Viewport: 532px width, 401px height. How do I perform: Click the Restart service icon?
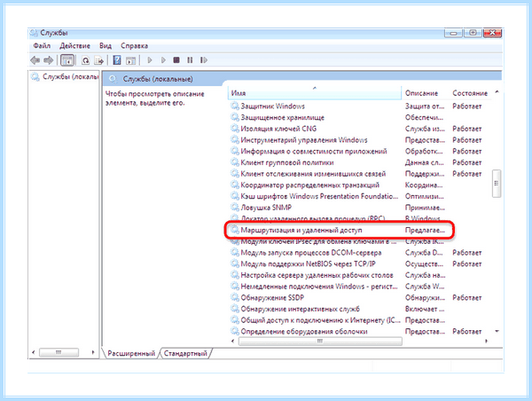tap(204, 60)
